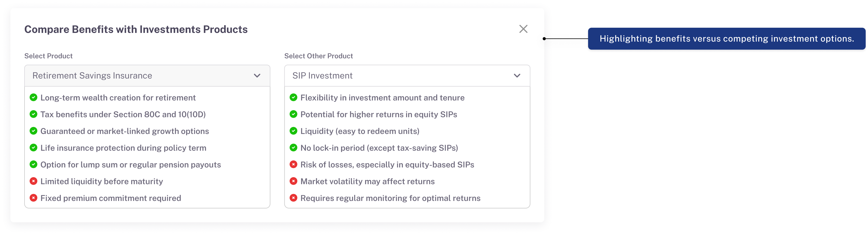Image resolution: width=868 pixels, height=235 pixels.
Task: Click chevron arrow beside Retirement Savings Insurance
Action: [x=257, y=75]
